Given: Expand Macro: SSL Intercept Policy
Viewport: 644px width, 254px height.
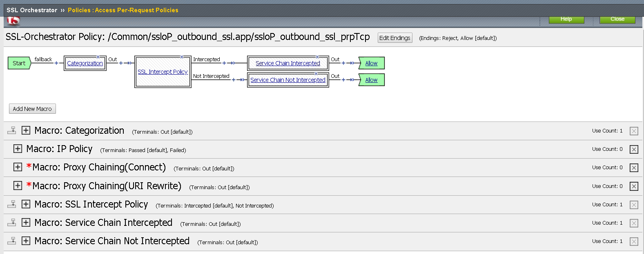Looking at the screenshot, I should pos(26,204).
